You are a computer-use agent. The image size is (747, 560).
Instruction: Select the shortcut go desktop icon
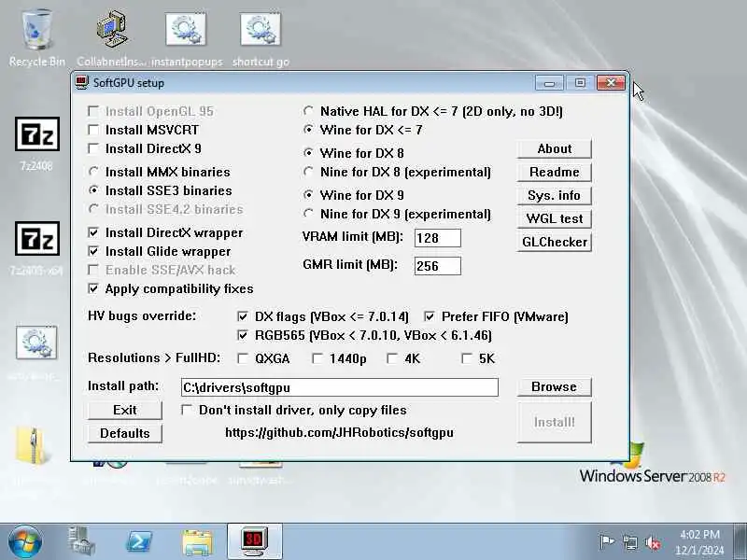coord(261,38)
